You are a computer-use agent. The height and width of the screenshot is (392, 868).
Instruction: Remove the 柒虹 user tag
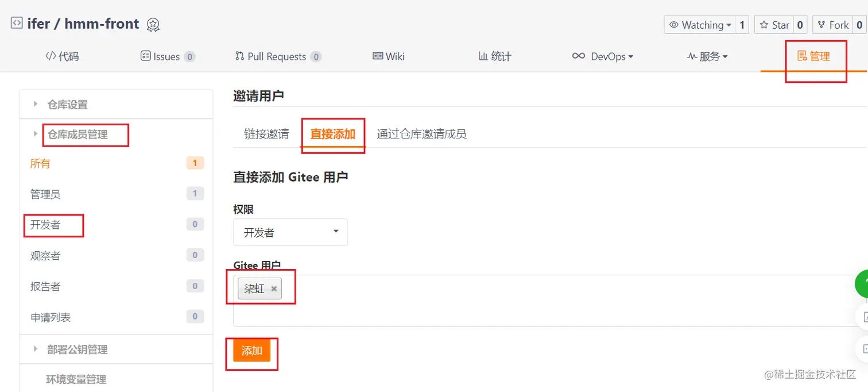pos(274,289)
